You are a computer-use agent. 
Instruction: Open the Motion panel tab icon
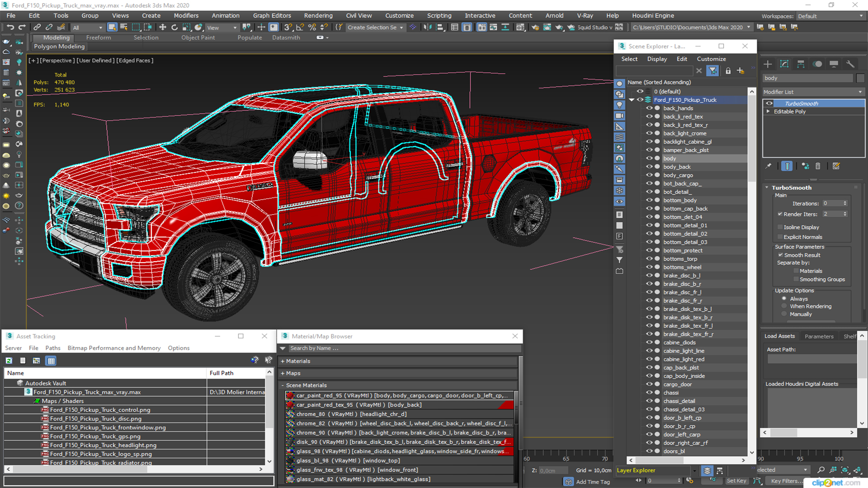point(817,64)
